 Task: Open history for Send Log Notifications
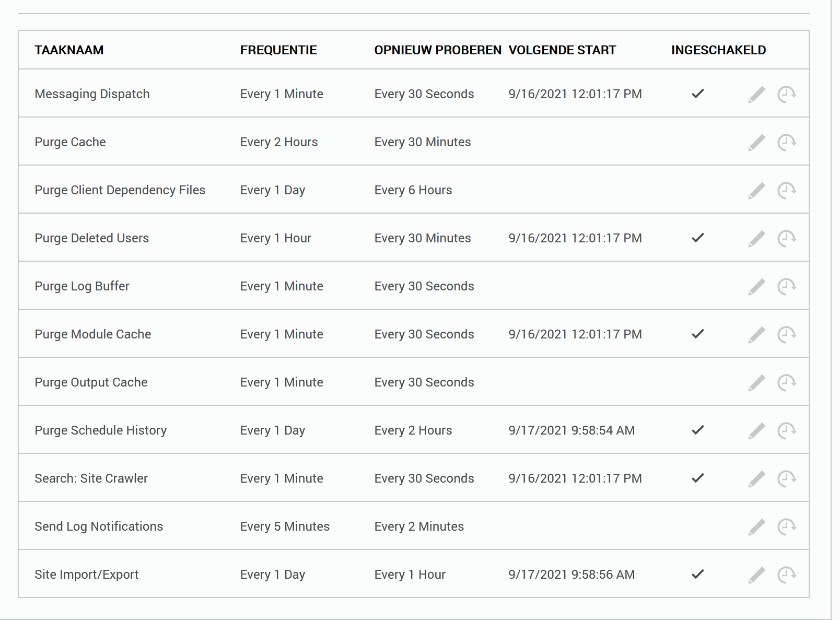787,526
